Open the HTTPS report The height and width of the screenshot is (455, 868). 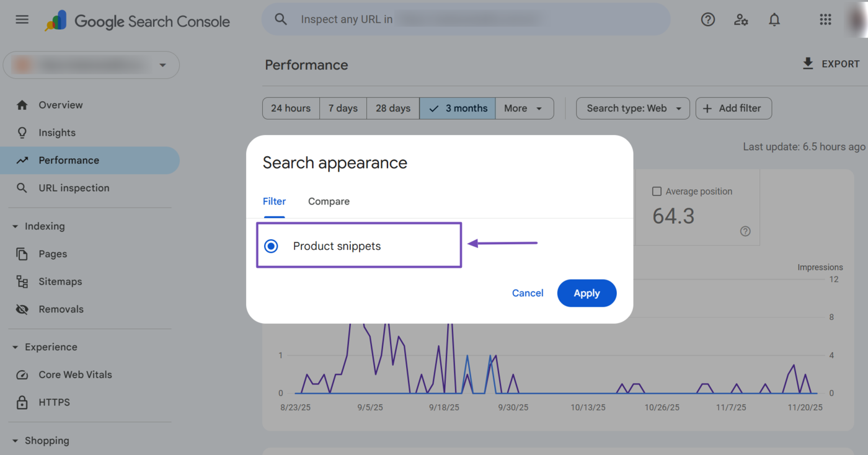(55, 402)
